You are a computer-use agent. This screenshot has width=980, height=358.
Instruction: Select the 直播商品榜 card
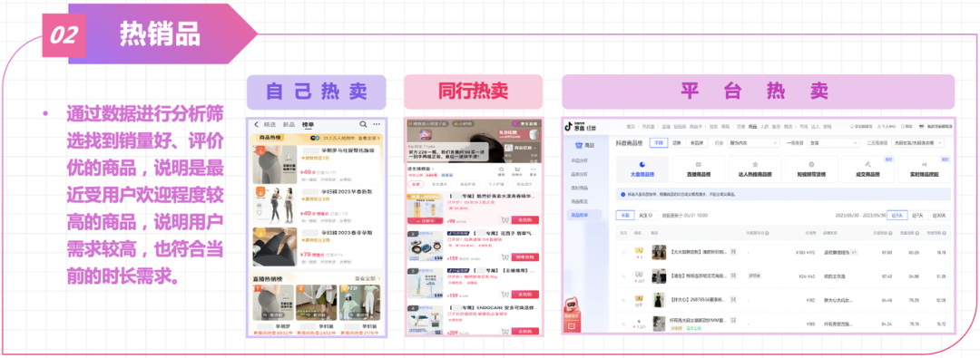click(699, 169)
